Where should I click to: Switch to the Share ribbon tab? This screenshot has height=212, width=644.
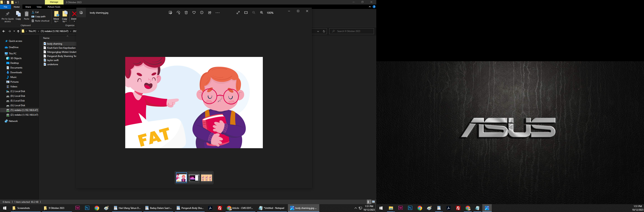click(x=28, y=7)
